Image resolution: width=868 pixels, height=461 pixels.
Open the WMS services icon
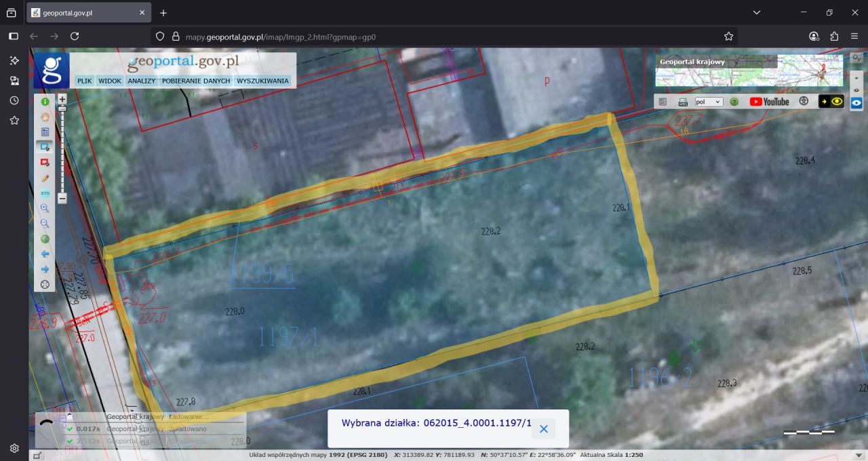coord(683,102)
